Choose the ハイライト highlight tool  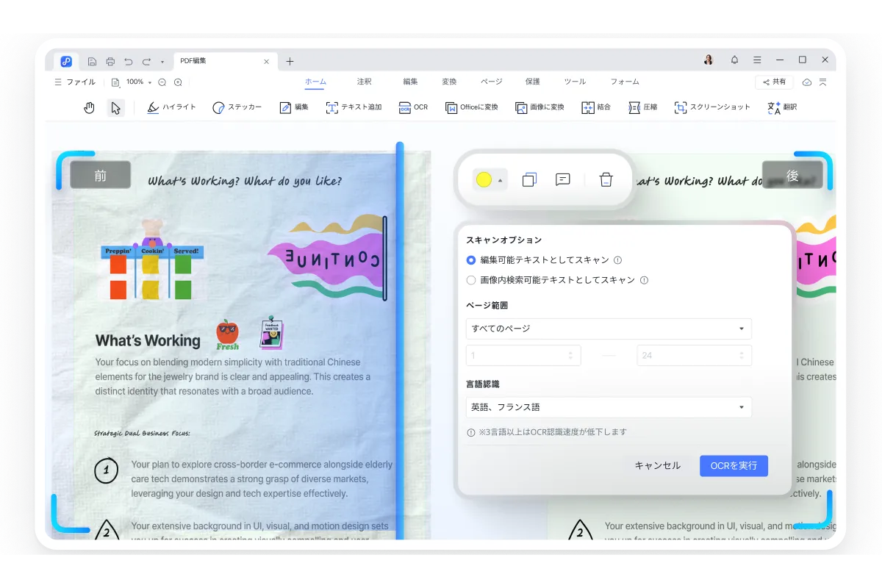pyautogui.click(x=171, y=107)
